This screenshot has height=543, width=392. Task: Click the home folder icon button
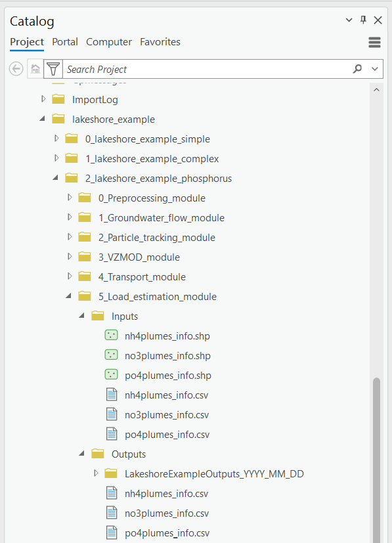point(35,68)
